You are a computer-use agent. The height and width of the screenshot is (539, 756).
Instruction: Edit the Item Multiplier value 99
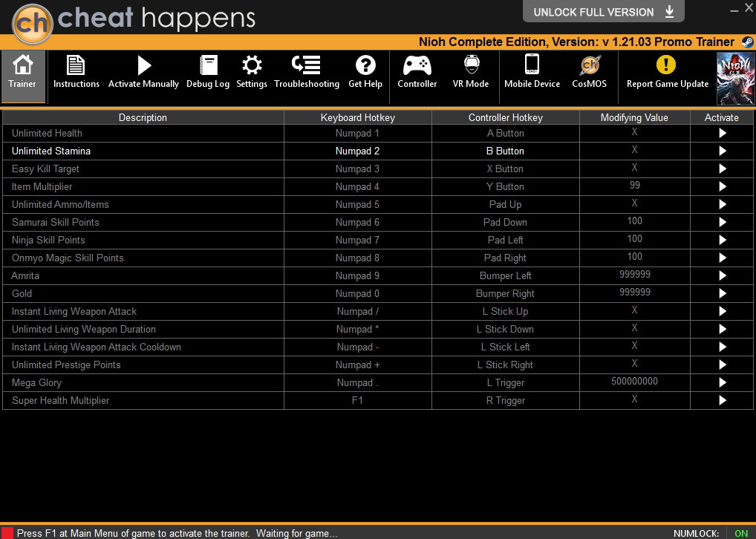[x=634, y=185]
